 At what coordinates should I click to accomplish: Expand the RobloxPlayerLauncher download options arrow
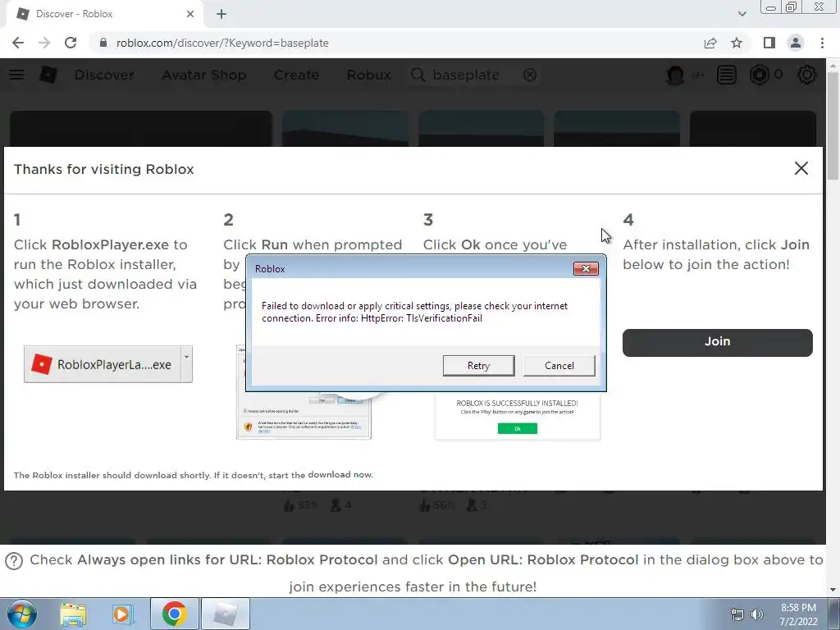[x=186, y=364]
